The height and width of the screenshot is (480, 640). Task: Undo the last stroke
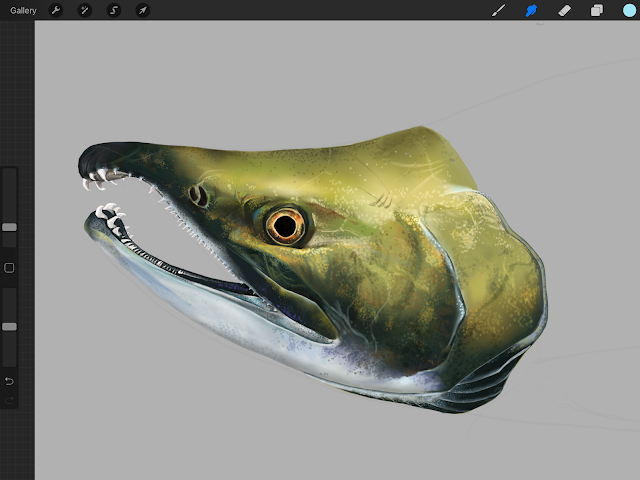point(9,381)
